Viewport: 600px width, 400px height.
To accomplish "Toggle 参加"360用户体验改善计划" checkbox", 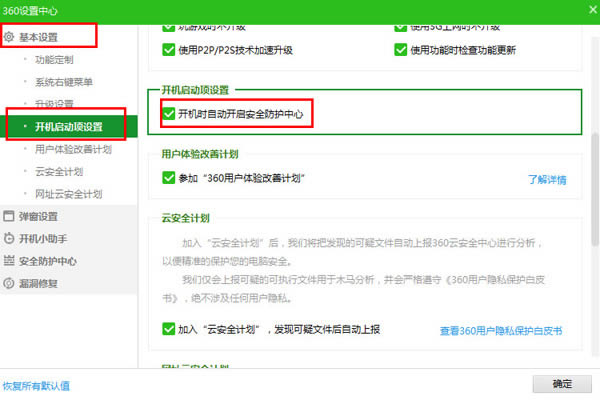I will (168, 178).
